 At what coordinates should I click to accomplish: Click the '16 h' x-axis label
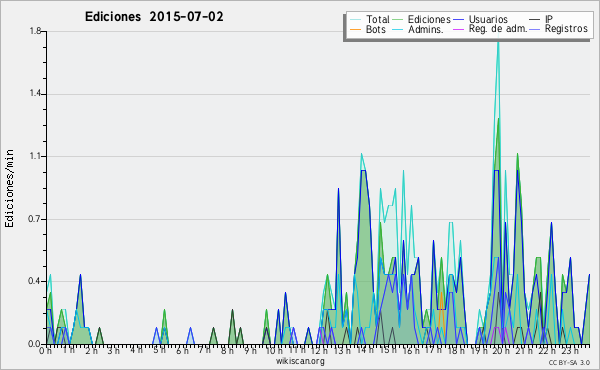(x=411, y=351)
